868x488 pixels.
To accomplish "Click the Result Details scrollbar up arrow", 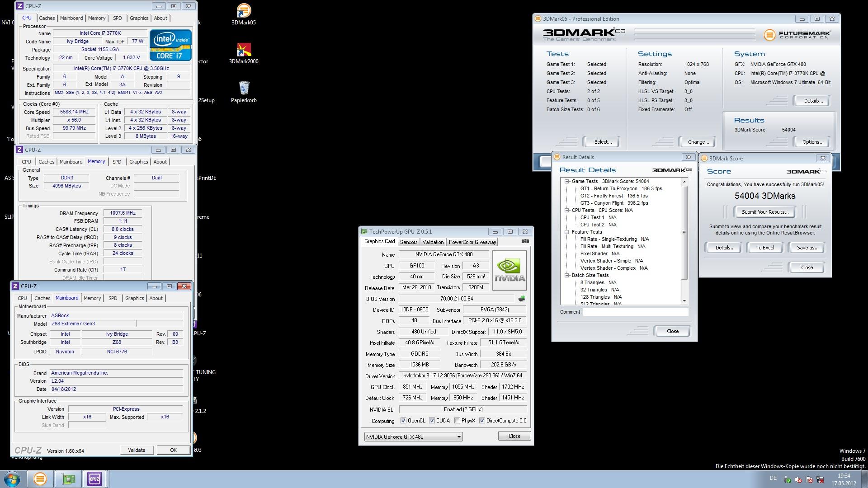I will [x=684, y=182].
